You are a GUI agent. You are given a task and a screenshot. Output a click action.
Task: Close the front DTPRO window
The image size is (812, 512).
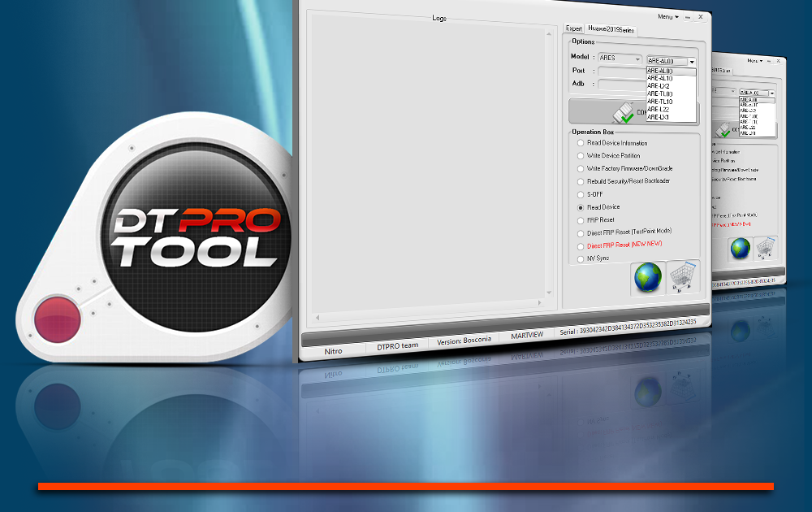[701, 17]
